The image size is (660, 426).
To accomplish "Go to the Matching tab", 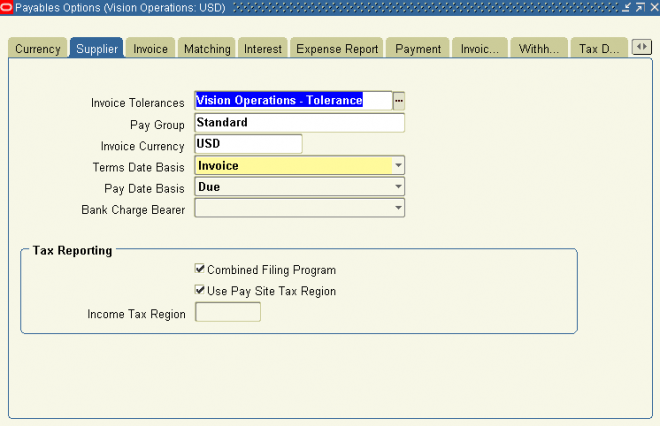I will click(x=207, y=49).
